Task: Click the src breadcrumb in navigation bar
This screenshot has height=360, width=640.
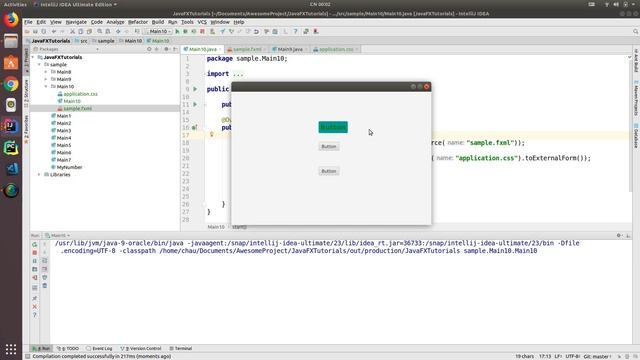Action: [81, 41]
